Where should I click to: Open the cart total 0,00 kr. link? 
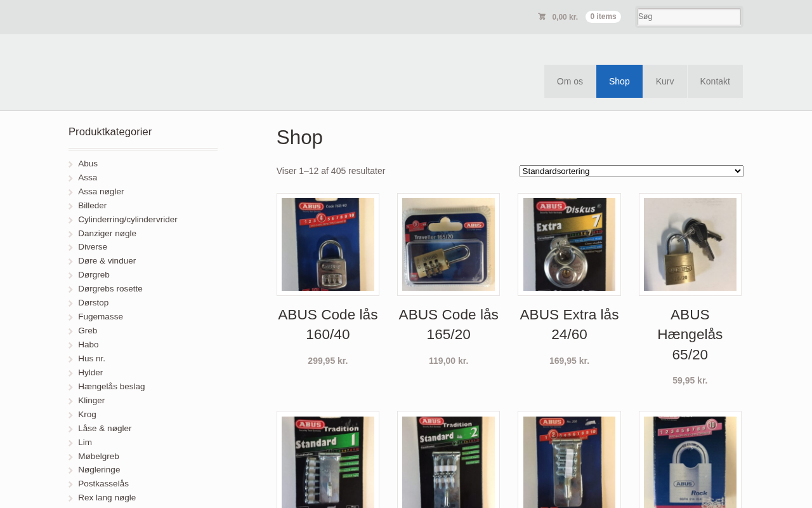pos(565,17)
